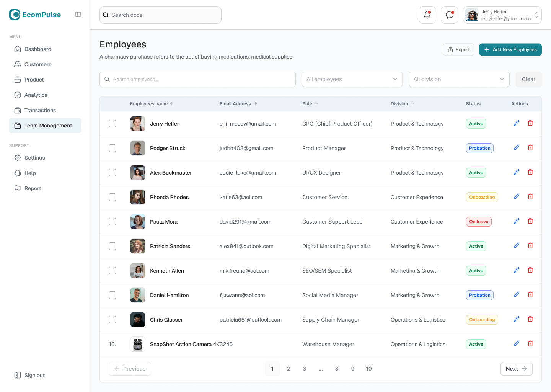This screenshot has width=551, height=392.
Task: Delete Rodger Struck using trash icon
Action: tap(530, 147)
